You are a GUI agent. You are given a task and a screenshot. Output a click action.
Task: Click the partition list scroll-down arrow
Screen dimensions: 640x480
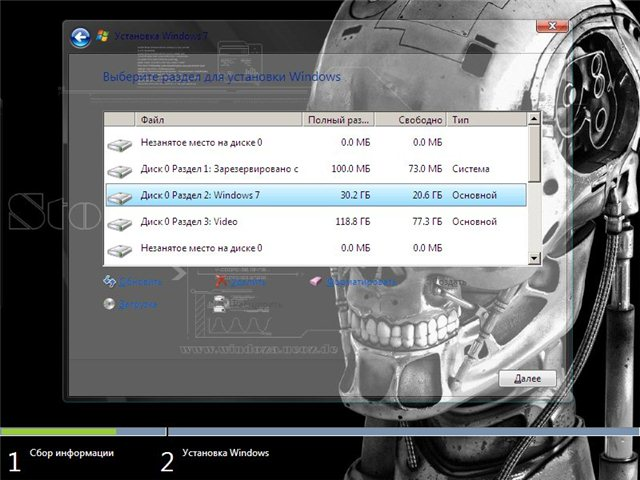534,258
